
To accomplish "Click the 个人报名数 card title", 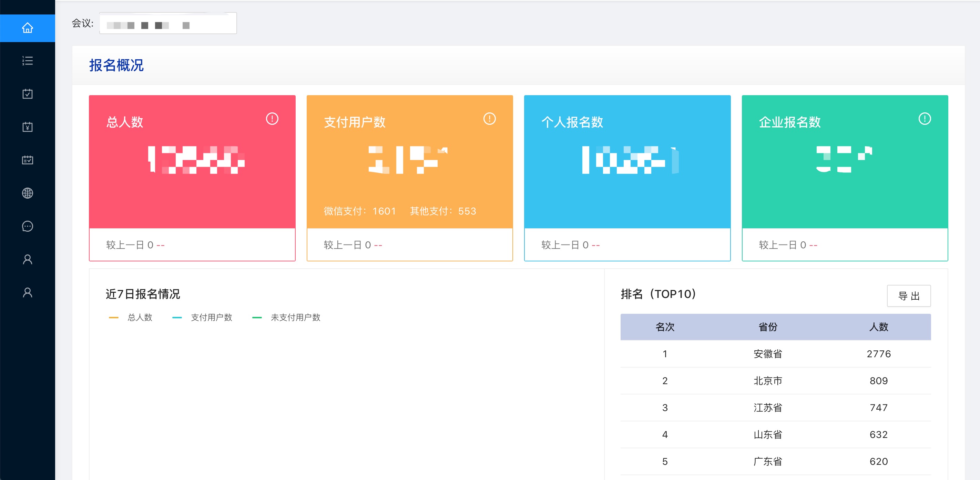I will tap(572, 122).
